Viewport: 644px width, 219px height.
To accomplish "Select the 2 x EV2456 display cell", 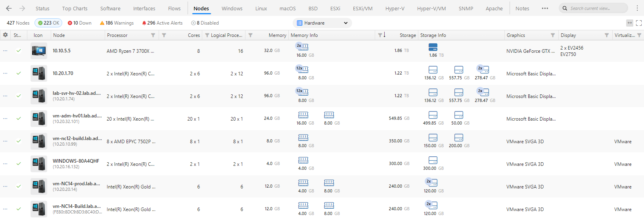I will pyautogui.click(x=572, y=48).
